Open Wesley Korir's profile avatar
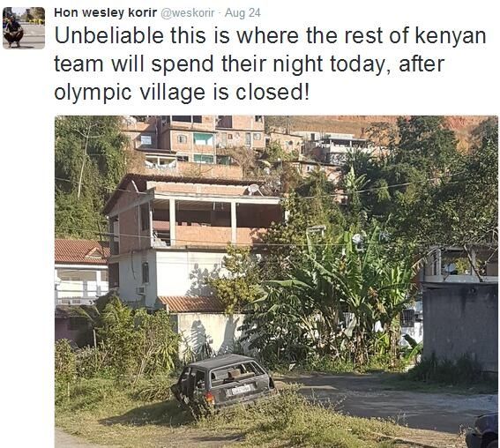This screenshot has height=448, width=500. pyautogui.click(x=24, y=27)
